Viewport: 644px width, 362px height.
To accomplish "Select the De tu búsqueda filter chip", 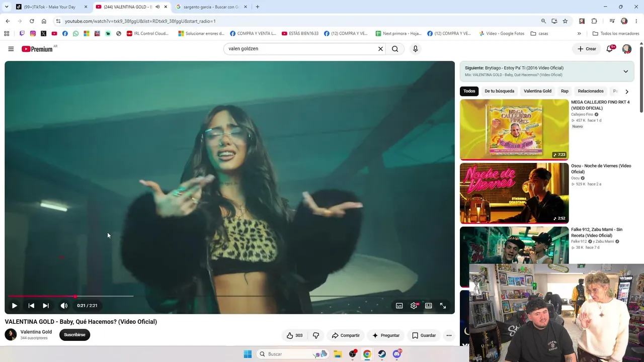I will [499, 91].
